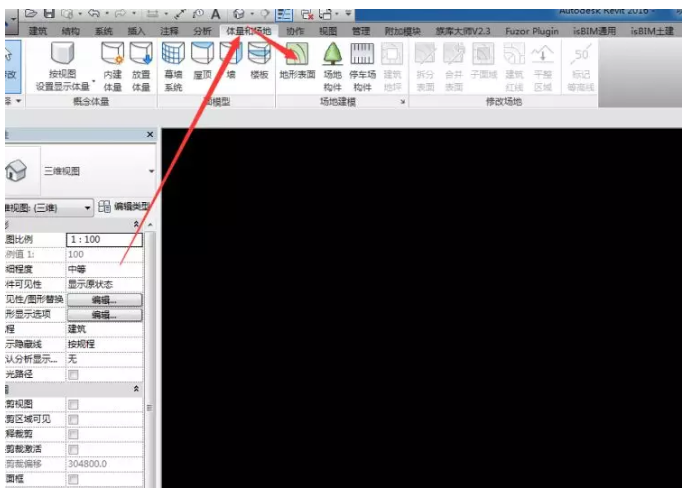Image resolution: width=688 pixels, height=494 pixels.
Task: Open the 场地建模 panel dialog launcher arrow
Action: 402,102
